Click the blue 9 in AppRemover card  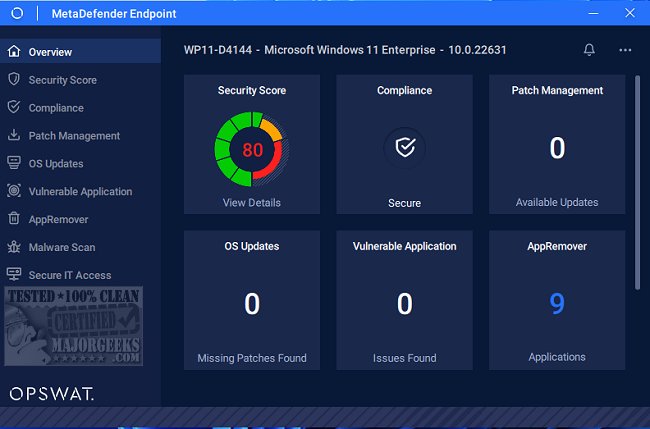coord(557,304)
